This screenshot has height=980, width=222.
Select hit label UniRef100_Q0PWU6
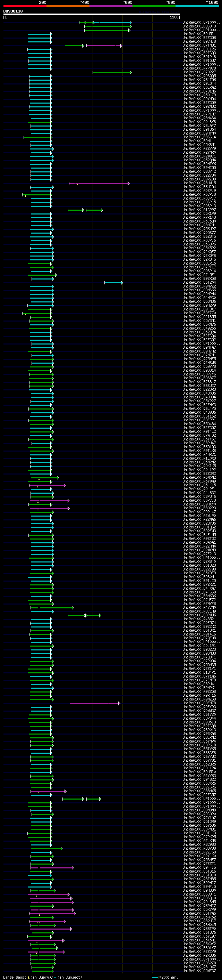[x=199, y=615]
